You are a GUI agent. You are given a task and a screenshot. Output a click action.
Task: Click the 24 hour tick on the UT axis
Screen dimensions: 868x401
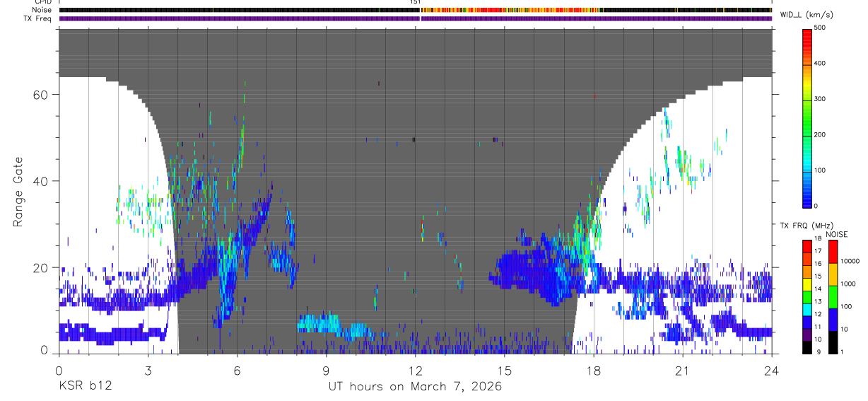pyautogui.click(x=772, y=371)
